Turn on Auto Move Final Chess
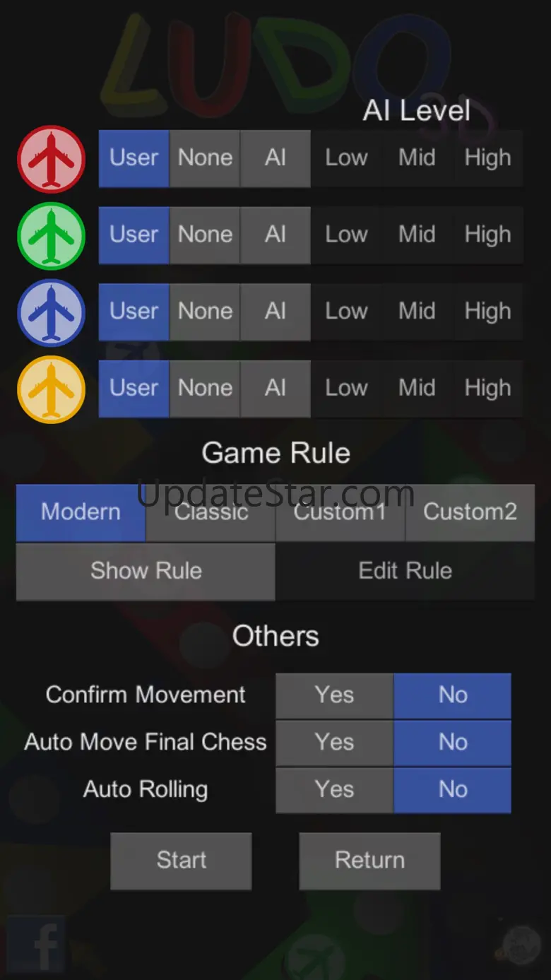This screenshot has width=551, height=980. click(334, 743)
